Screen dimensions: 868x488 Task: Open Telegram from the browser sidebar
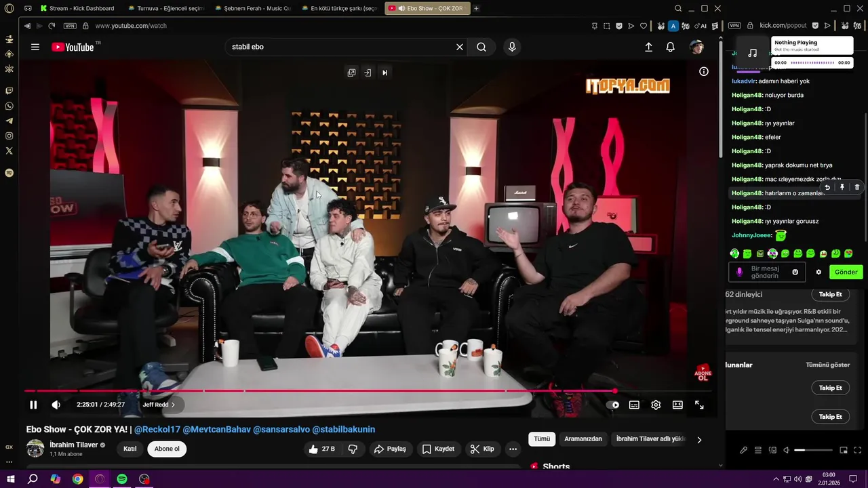(x=9, y=121)
